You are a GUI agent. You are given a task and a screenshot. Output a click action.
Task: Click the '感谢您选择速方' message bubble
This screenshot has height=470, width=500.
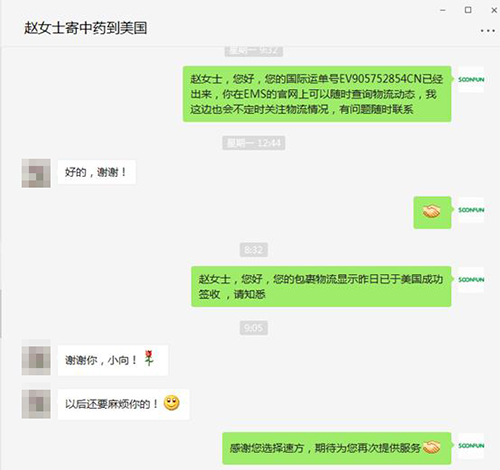coord(337,448)
